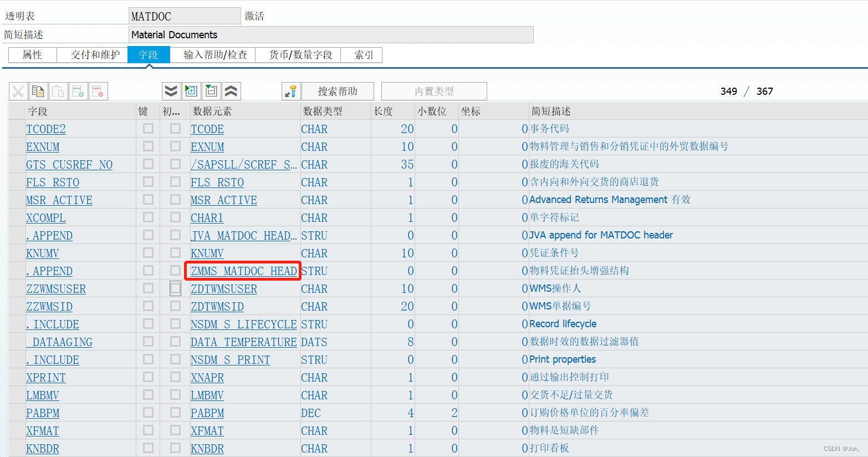Viewport: 868px width, 457px height.
Task: Open the NSDM_S_LIFECYCLE data element link
Action: point(244,324)
